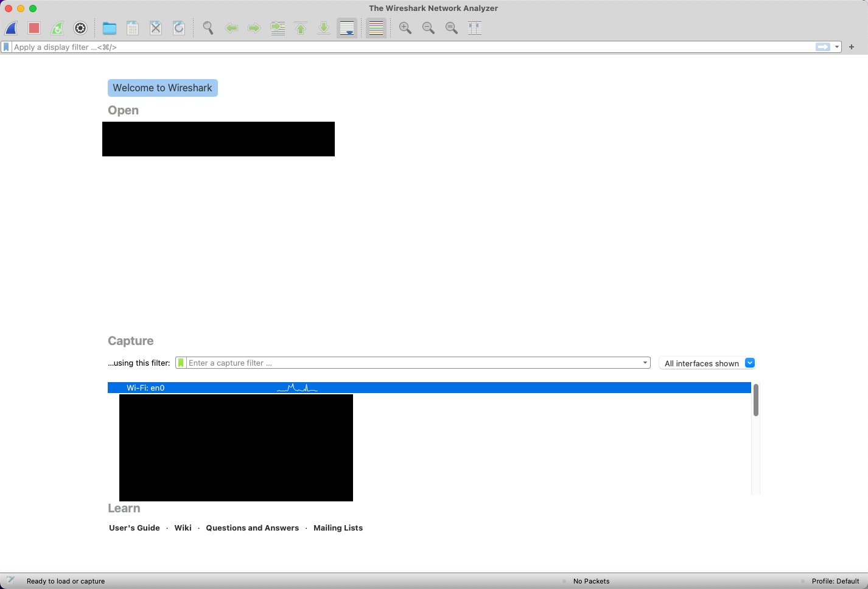Open User's Guide link

pyautogui.click(x=135, y=528)
